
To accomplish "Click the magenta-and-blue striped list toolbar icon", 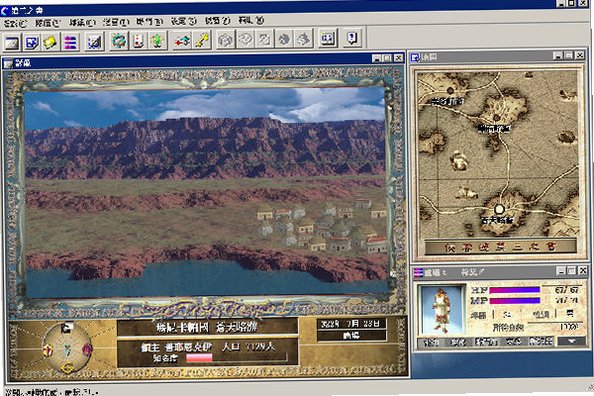I will (x=70, y=42).
